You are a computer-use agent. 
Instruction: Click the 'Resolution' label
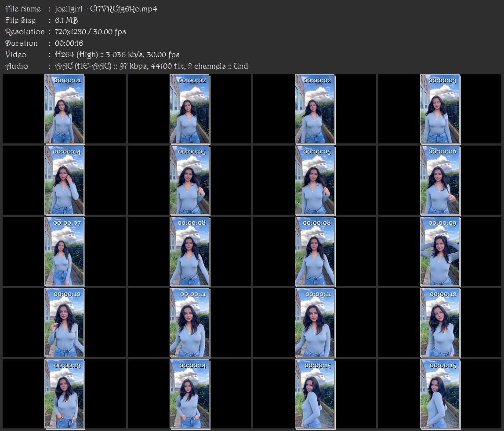25,32
